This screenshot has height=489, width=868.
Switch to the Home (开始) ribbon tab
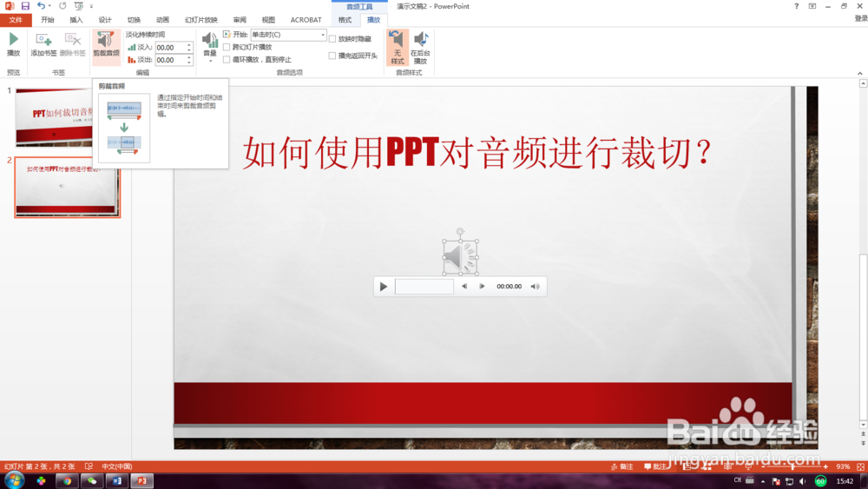point(48,20)
